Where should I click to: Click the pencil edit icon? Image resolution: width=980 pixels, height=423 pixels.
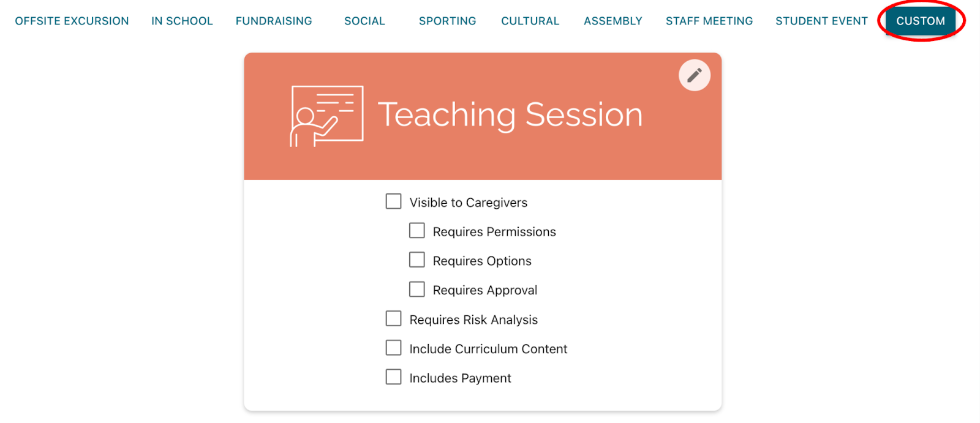[694, 75]
